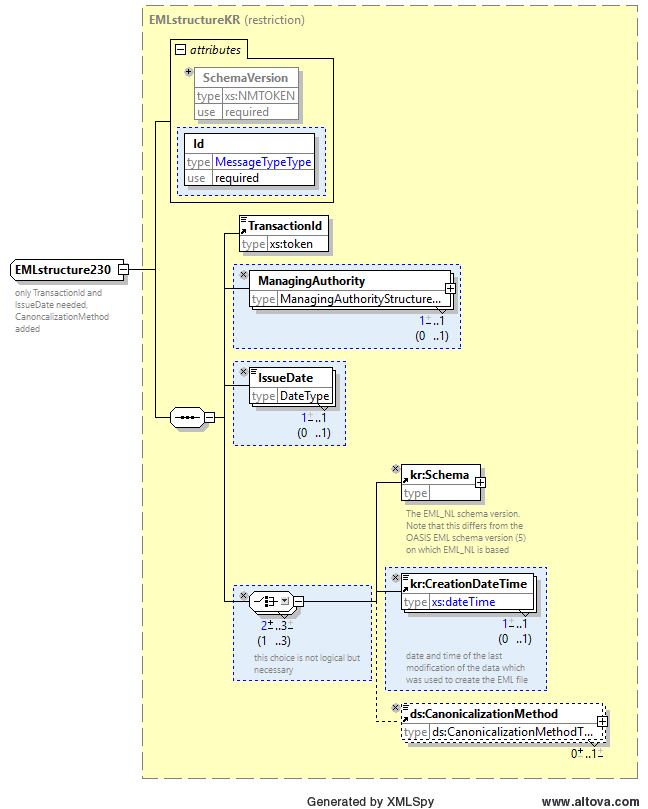Expand the ds:CanonicalizationMethod plus box
Viewport: 648px width, 809px height.
(x=602, y=721)
